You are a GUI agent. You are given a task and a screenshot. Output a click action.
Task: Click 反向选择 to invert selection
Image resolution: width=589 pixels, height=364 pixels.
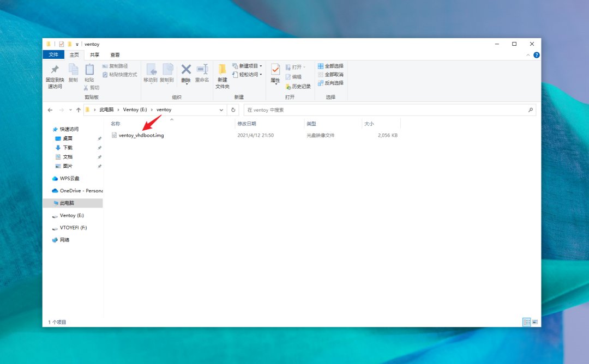330,83
